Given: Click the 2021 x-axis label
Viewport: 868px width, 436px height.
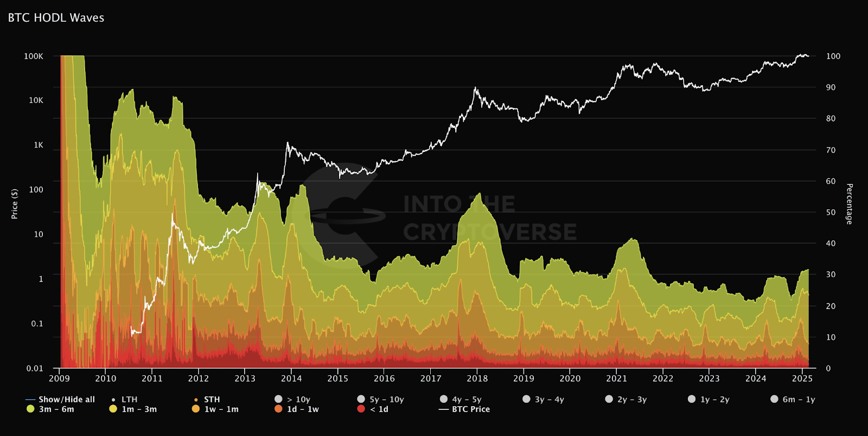Looking at the screenshot, I should tap(616, 379).
